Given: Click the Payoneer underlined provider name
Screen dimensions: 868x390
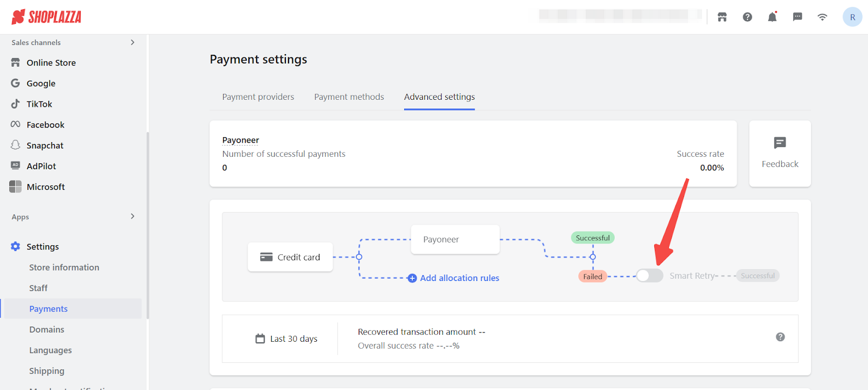Looking at the screenshot, I should [x=240, y=140].
